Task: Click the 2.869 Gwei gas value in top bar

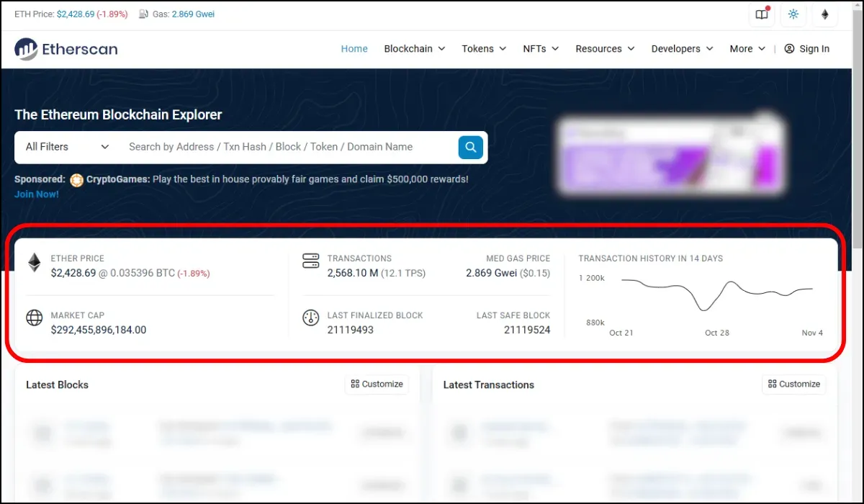Action: tap(193, 14)
